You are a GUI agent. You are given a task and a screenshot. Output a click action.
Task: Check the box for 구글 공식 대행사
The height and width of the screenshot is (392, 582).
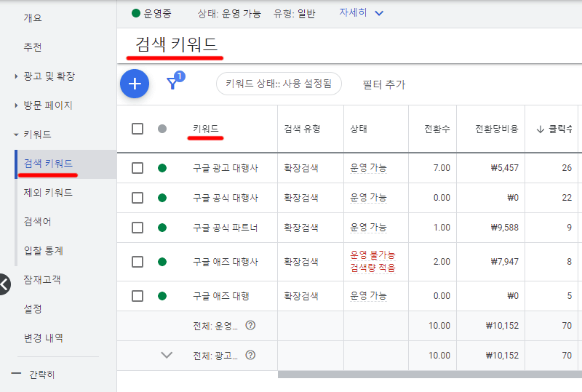pos(137,198)
